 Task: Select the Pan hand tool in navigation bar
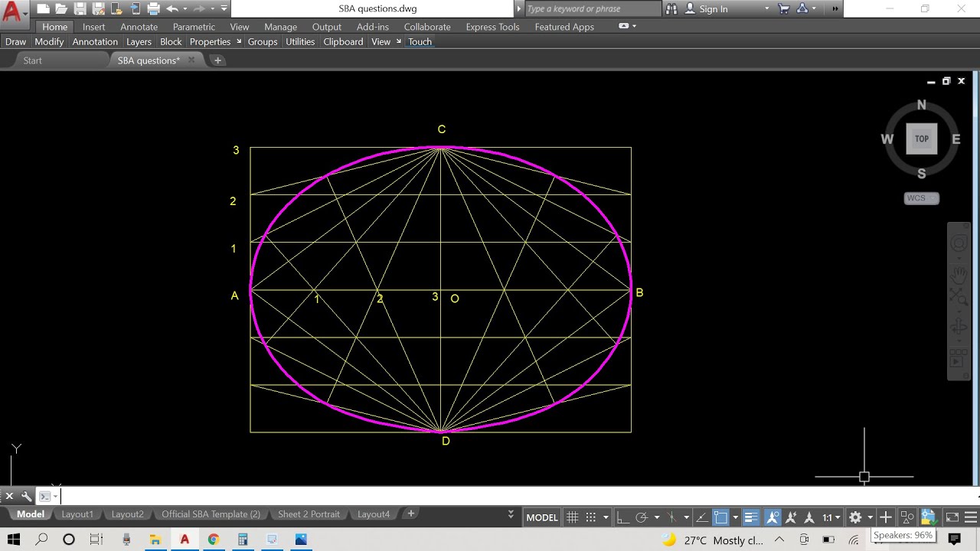click(x=959, y=274)
